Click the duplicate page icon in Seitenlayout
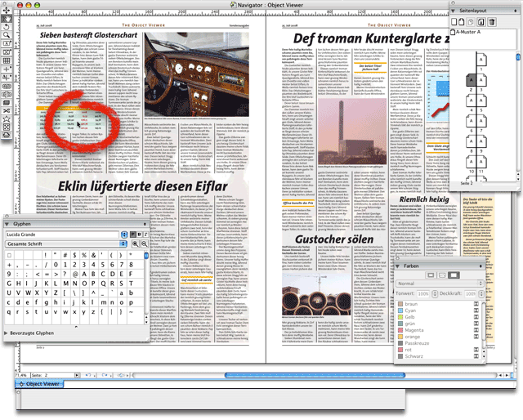Image resolution: width=523 pixels, height=420 pixels. point(471,22)
